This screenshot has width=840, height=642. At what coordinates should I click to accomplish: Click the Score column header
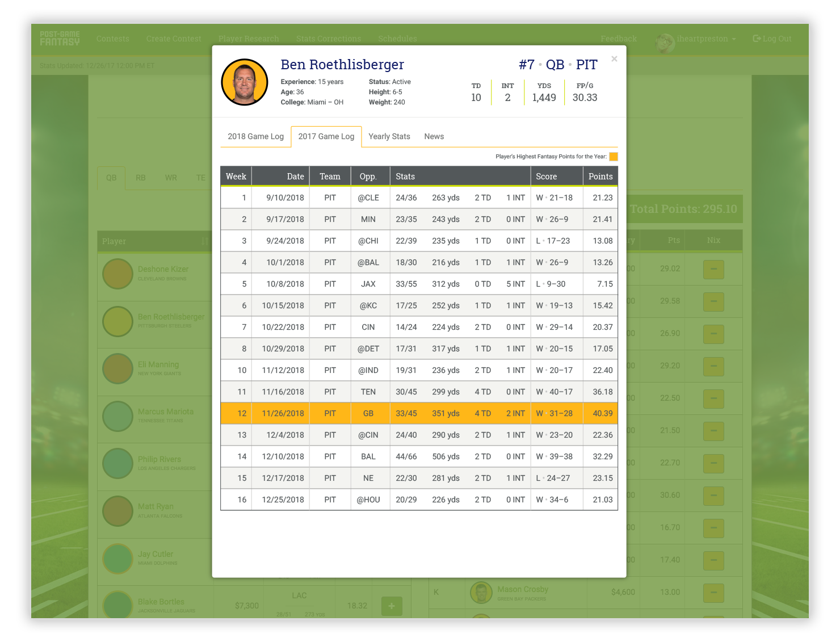(557, 177)
